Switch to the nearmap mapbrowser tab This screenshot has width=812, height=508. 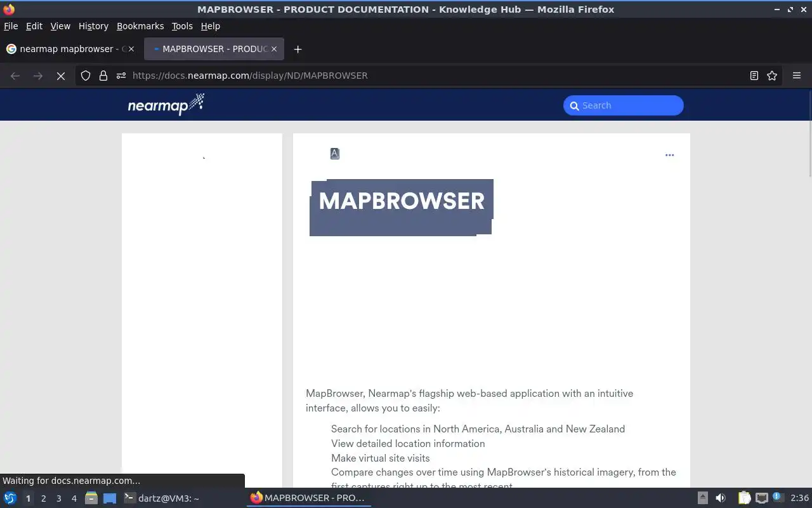pyautogui.click(x=70, y=49)
